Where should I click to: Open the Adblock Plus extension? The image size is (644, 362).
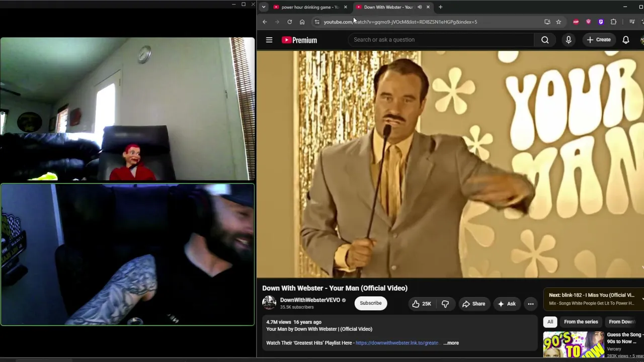coord(576,22)
